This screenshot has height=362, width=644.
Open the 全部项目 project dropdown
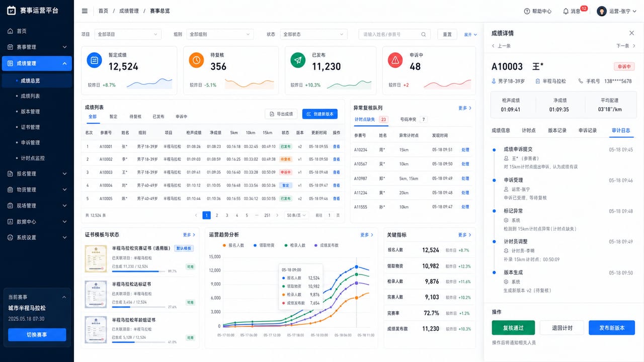tap(127, 34)
